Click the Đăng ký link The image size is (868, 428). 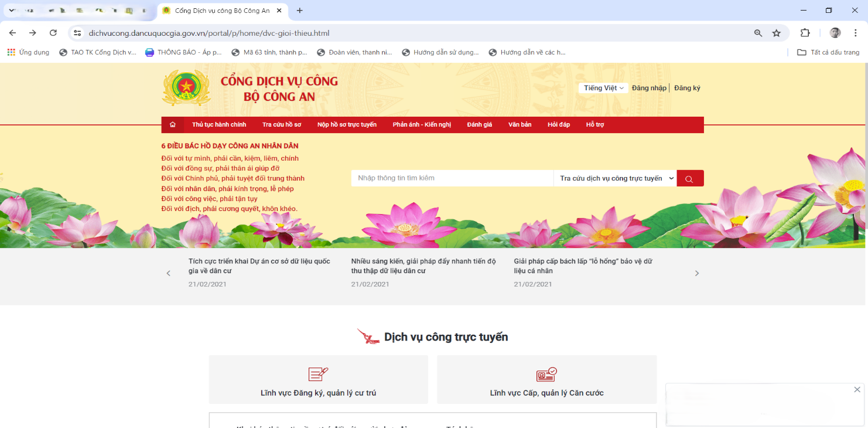(687, 88)
